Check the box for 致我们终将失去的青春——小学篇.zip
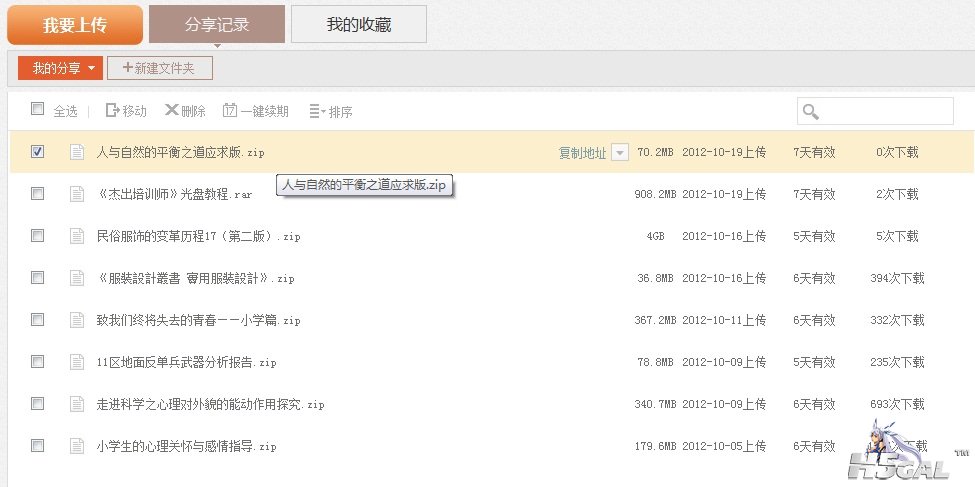This screenshot has width=975, height=487. (x=38, y=320)
